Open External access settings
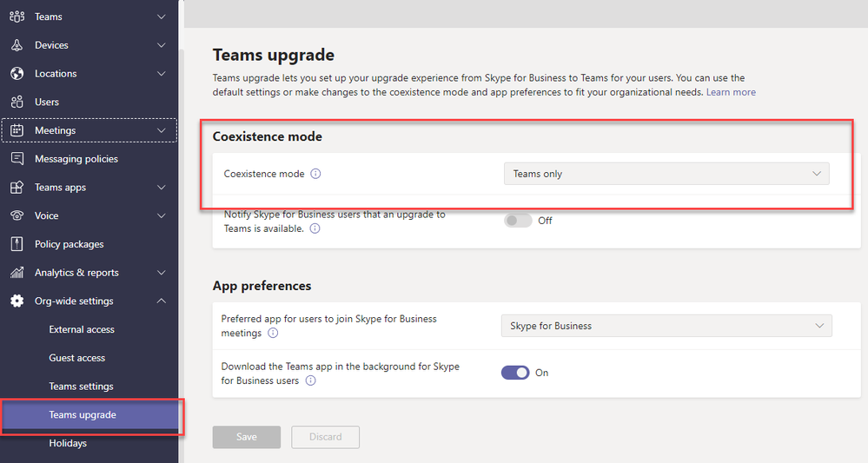The width and height of the screenshot is (868, 463). (82, 330)
